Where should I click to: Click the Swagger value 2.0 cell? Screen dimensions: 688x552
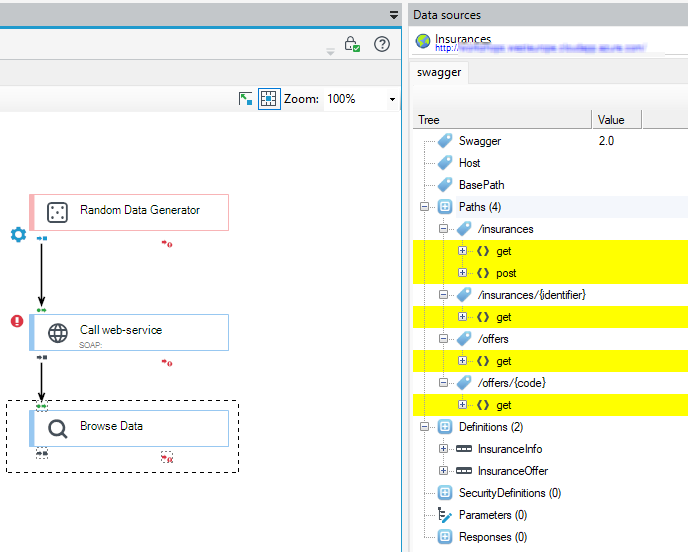(x=606, y=141)
